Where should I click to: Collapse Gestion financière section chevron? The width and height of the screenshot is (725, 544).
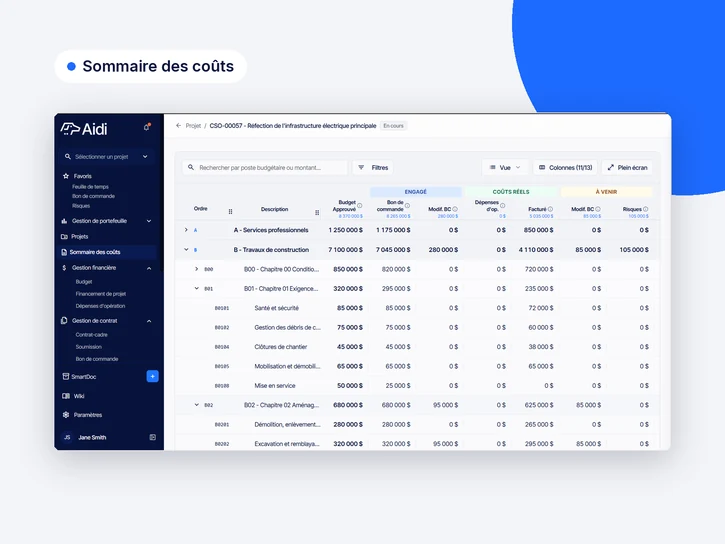(x=149, y=268)
